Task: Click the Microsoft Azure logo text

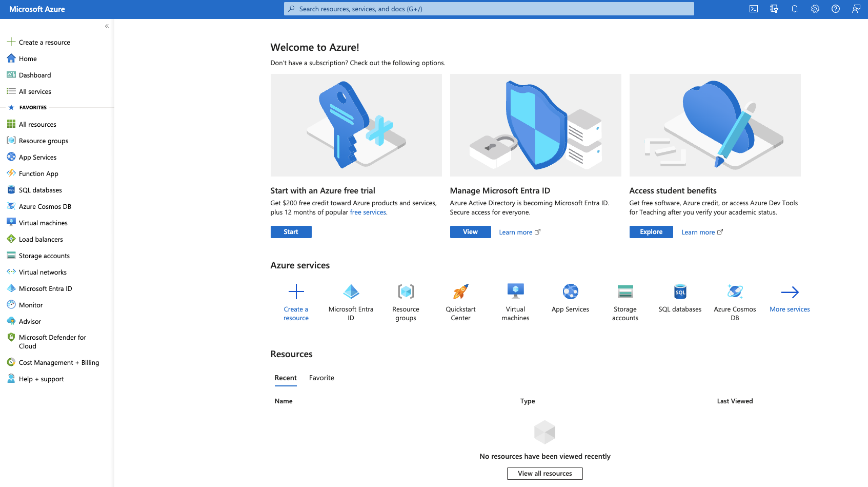Action: point(37,9)
